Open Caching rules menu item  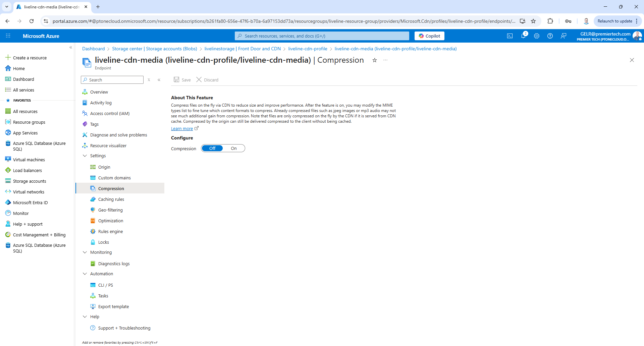111,199
